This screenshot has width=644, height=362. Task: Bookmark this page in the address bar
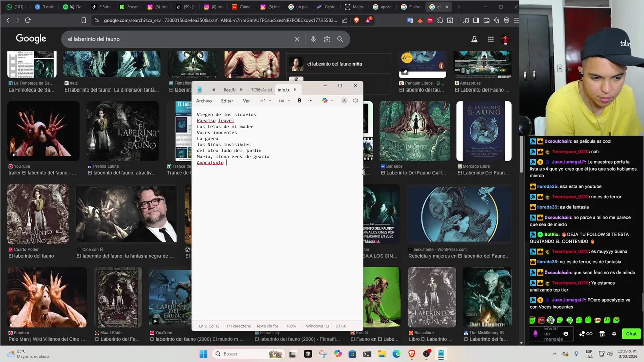coord(84,20)
